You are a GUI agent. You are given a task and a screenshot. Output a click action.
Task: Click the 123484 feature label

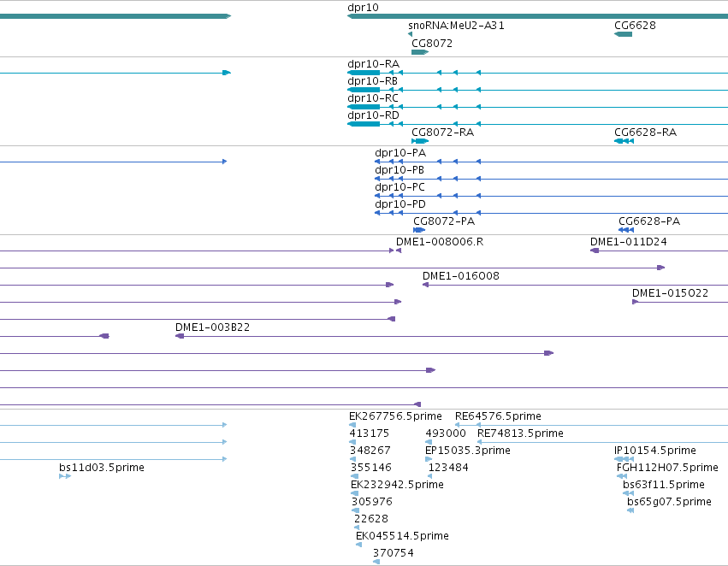coord(448,468)
